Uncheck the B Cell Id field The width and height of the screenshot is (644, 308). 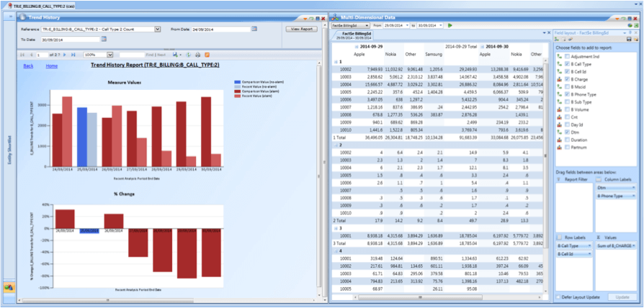[567, 72]
